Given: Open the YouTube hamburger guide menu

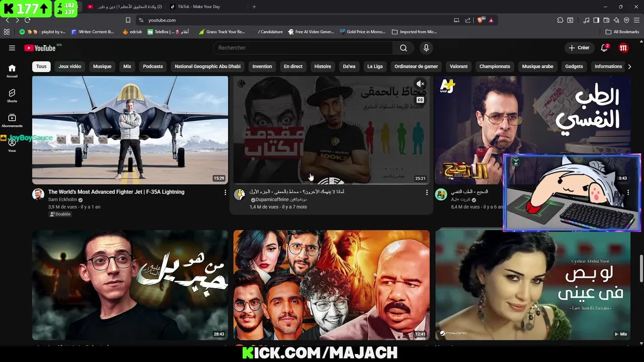Looking at the screenshot, I should coord(12,48).
